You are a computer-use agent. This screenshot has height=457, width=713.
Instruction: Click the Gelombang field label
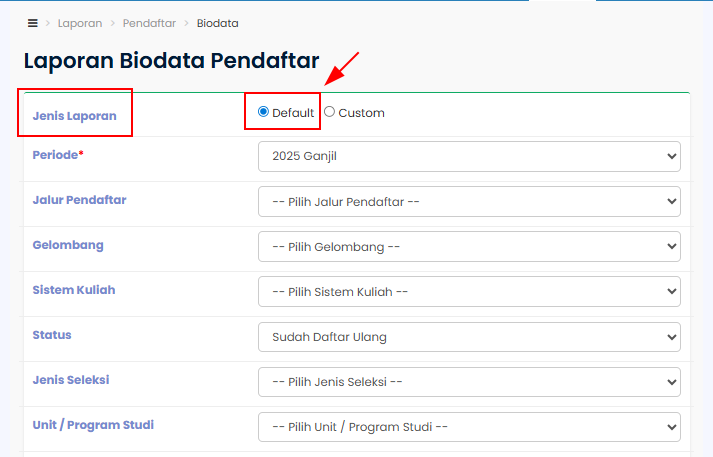pos(68,245)
